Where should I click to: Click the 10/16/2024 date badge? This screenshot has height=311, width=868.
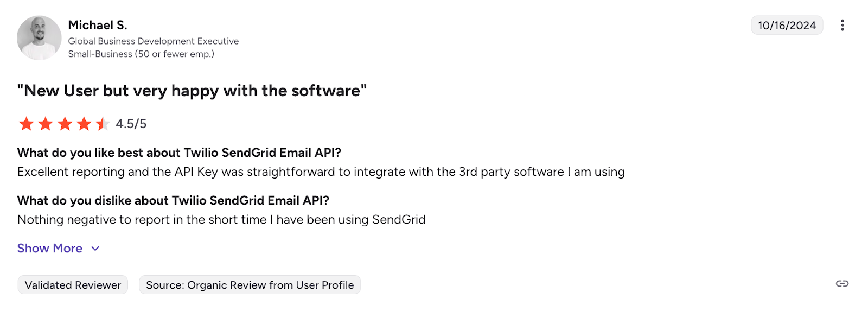(787, 26)
